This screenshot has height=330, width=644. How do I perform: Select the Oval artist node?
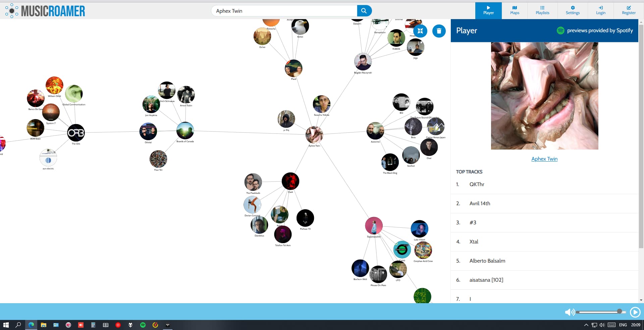[429, 147]
